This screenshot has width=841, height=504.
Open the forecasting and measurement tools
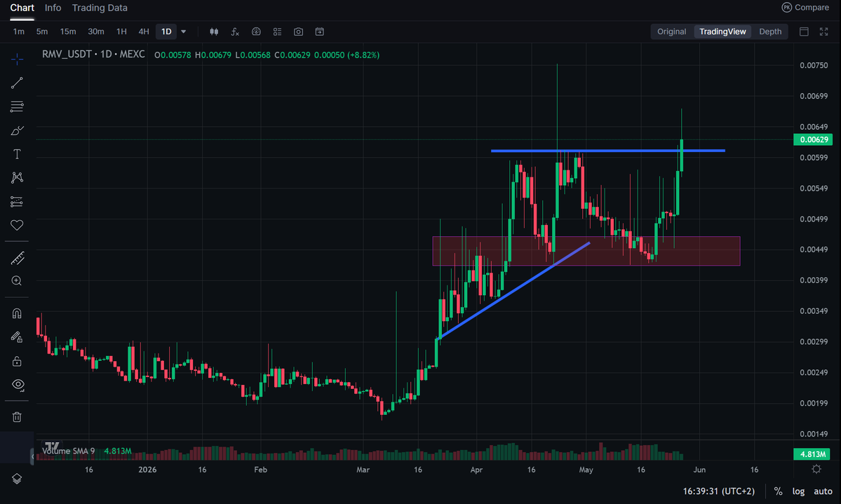[17, 202]
